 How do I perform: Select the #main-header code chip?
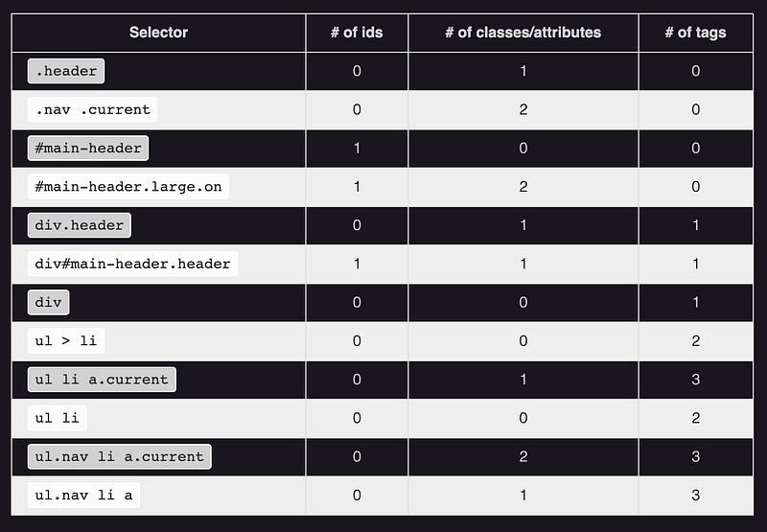88,148
